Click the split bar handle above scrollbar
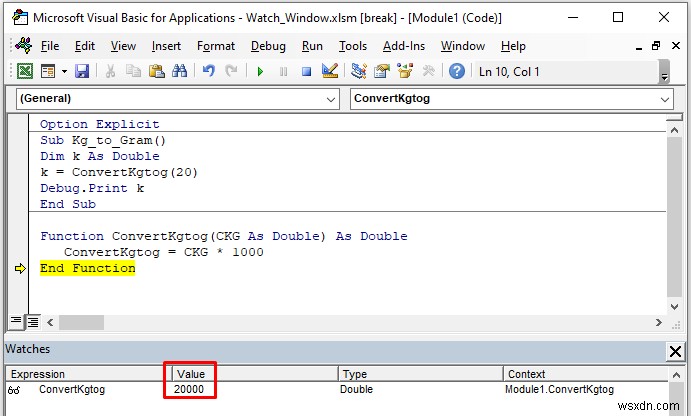Viewport: 691px width, 416px height. tap(674, 118)
